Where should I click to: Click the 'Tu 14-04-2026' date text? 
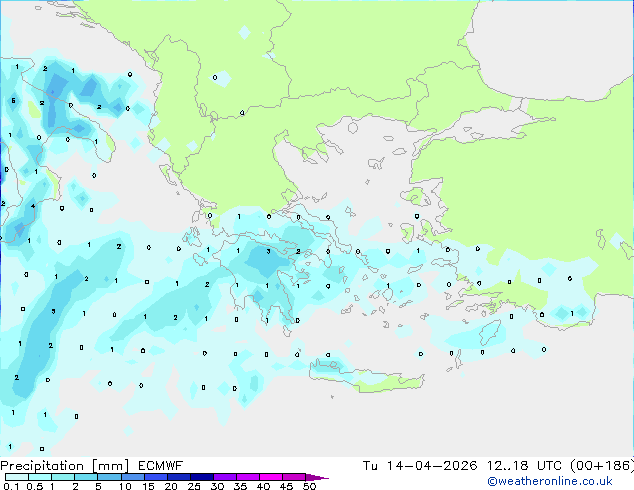point(420,466)
